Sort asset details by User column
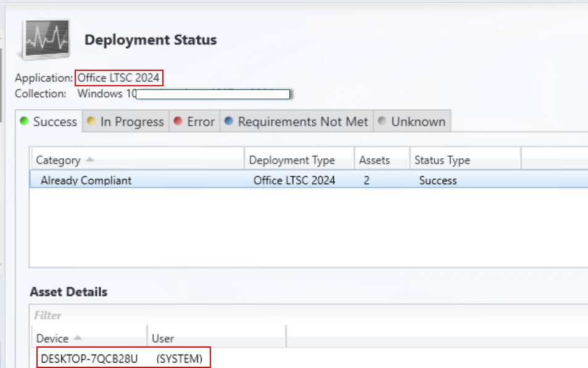The height and width of the screenshot is (368, 588). 163,338
